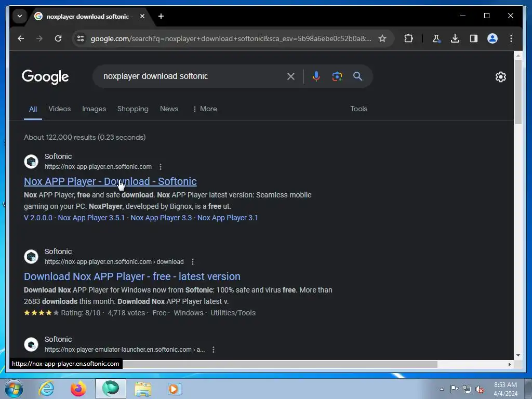
Task: Click result URL https://nox-app-player.en.softonic.com
Action: pyautogui.click(x=98, y=167)
